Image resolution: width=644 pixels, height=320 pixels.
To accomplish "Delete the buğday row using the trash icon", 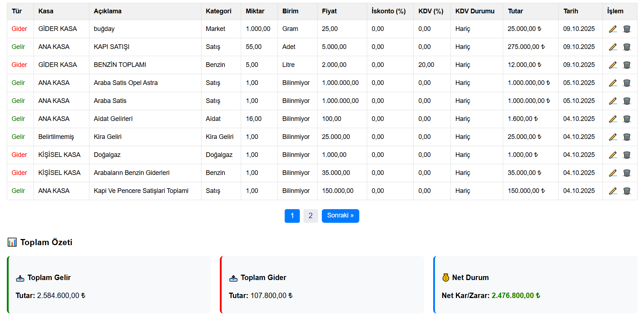I will tap(627, 29).
